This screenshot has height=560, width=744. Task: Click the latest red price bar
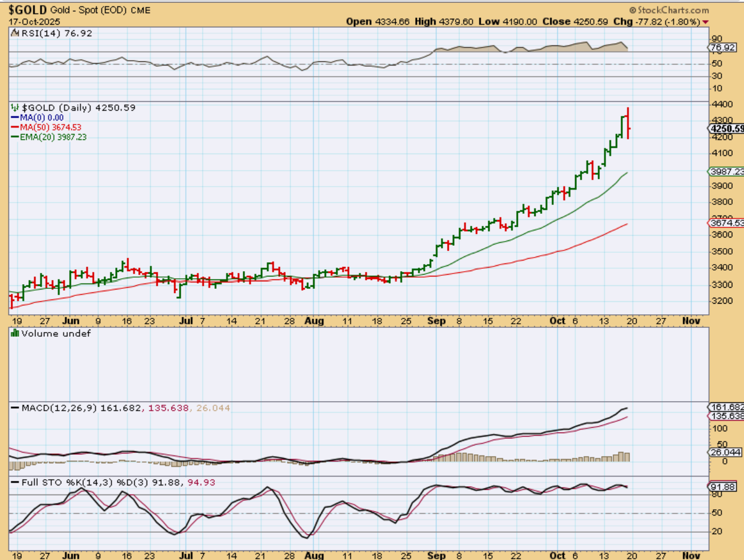628,124
